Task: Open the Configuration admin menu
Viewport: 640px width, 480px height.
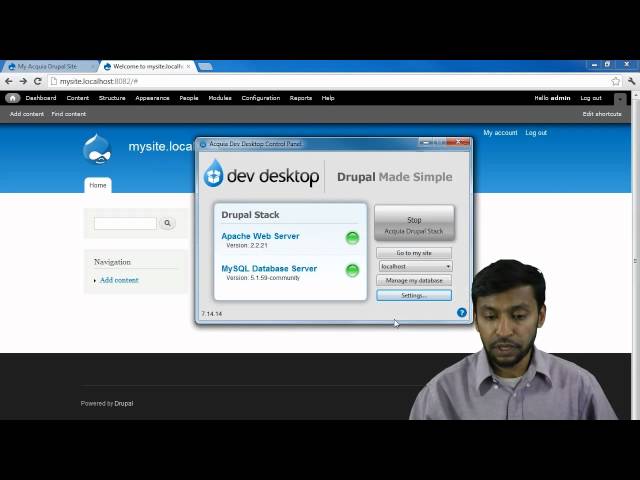Action: pyautogui.click(x=261, y=98)
